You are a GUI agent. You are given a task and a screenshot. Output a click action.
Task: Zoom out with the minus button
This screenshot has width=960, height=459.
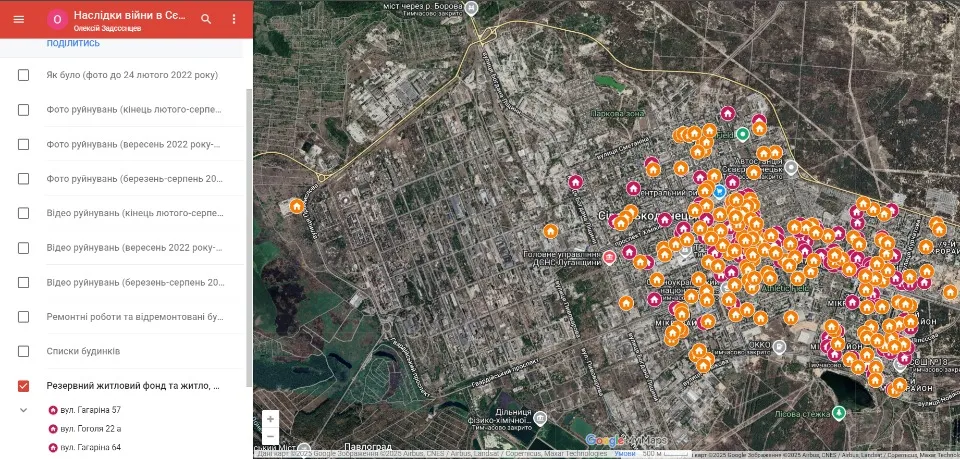(270, 436)
